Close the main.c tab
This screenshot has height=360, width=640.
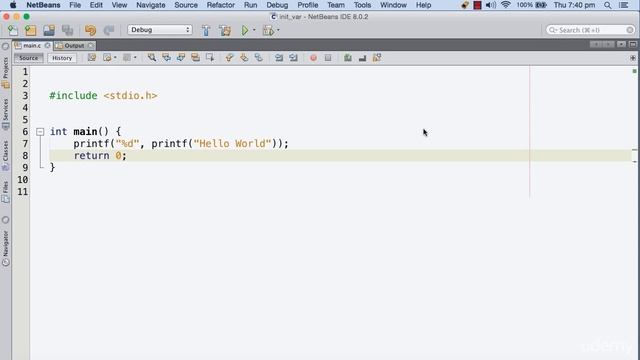[47, 46]
